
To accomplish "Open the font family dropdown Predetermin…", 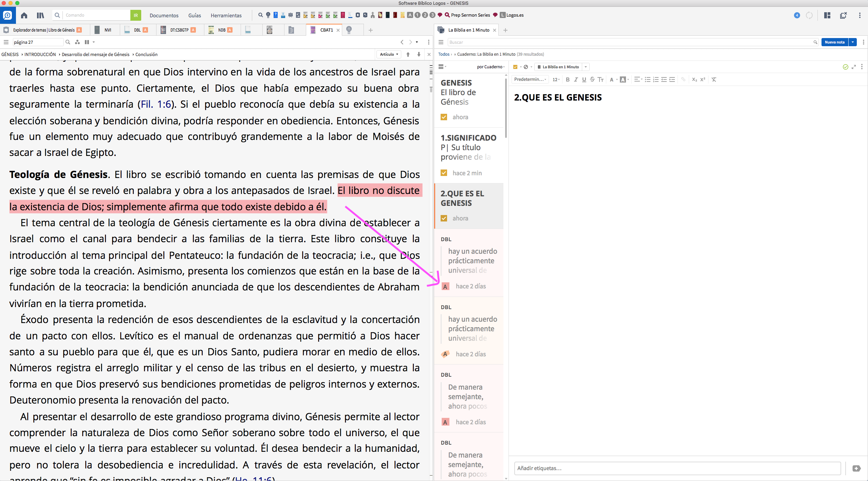I will click(x=530, y=79).
